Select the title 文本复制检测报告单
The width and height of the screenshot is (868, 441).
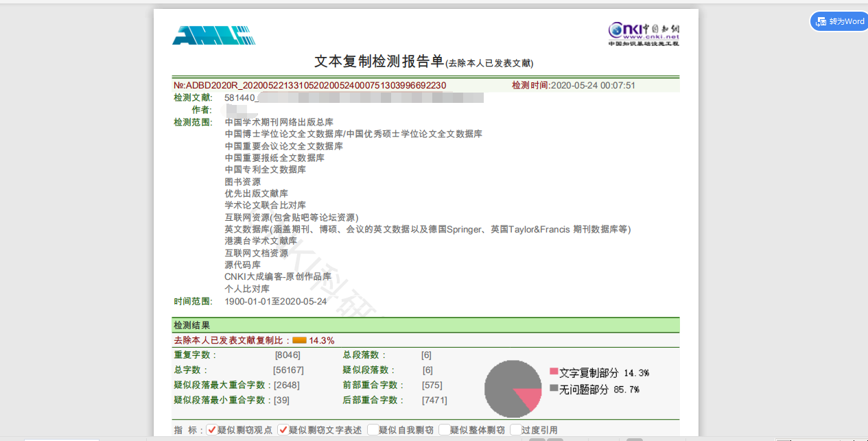pos(379,61)
